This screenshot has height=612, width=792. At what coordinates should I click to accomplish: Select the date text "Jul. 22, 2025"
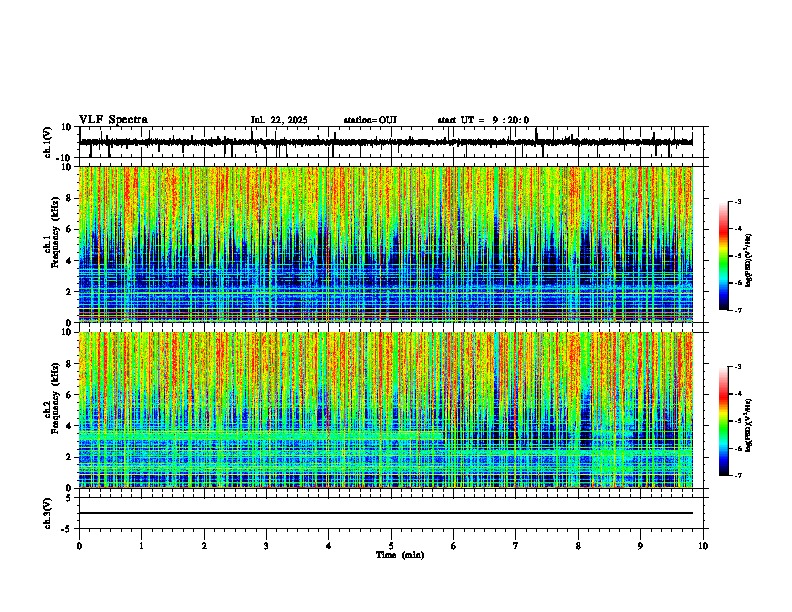[x=279, y=120]
